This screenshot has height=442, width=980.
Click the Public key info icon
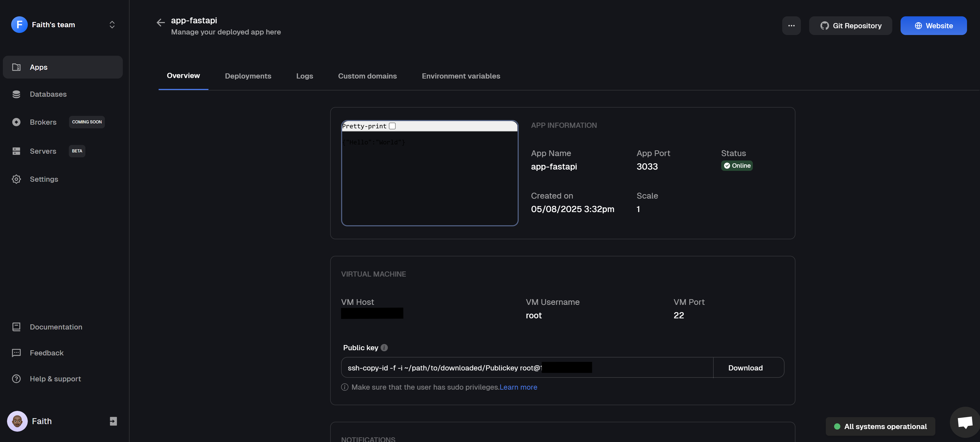pyautogui.click(x=384, y=348)
